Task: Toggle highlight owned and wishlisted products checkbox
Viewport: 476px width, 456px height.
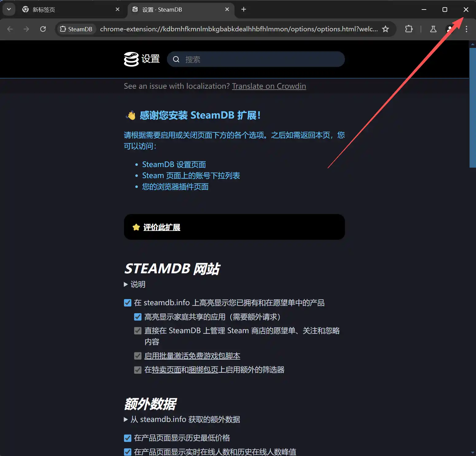Action: 128,303
